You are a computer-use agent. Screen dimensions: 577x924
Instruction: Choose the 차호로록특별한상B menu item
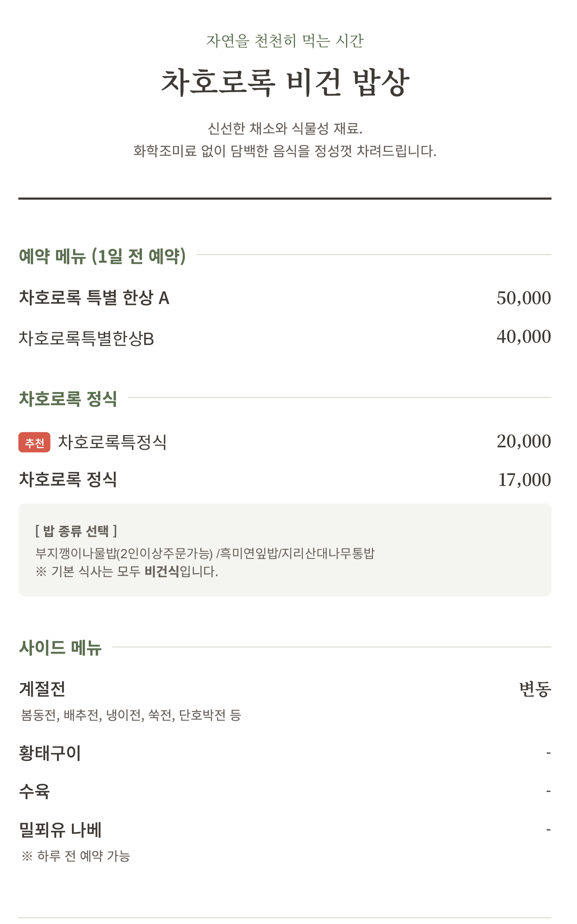pos(86,338)
